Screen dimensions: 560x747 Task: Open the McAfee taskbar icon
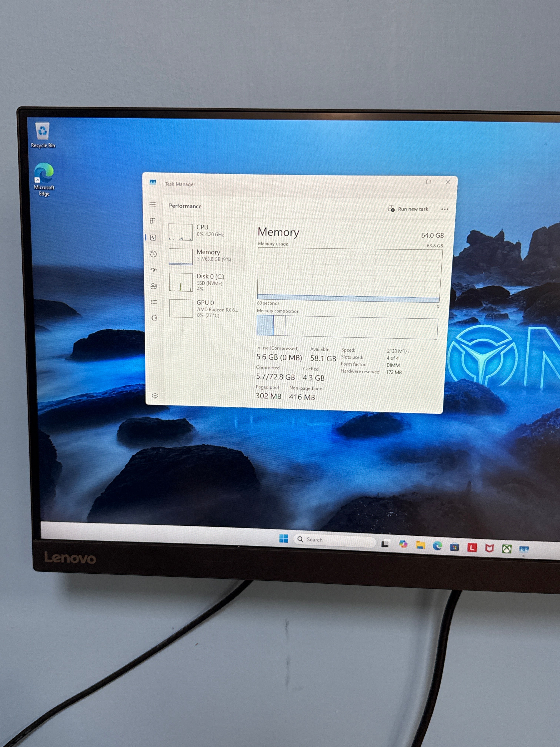pos(489,548)
